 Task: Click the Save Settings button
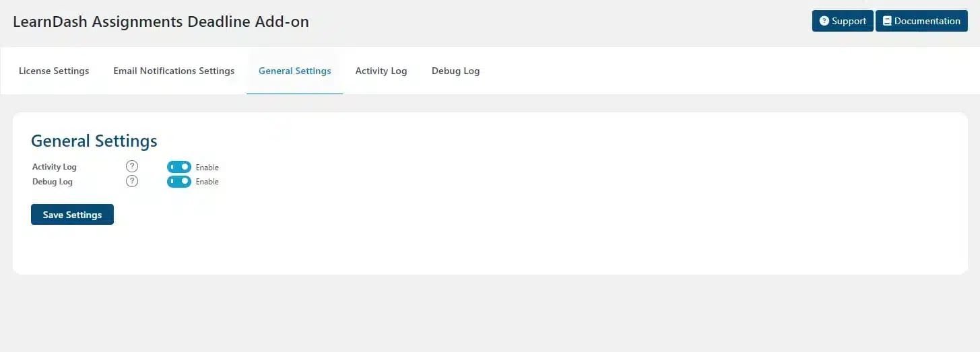tap(72, 215)
